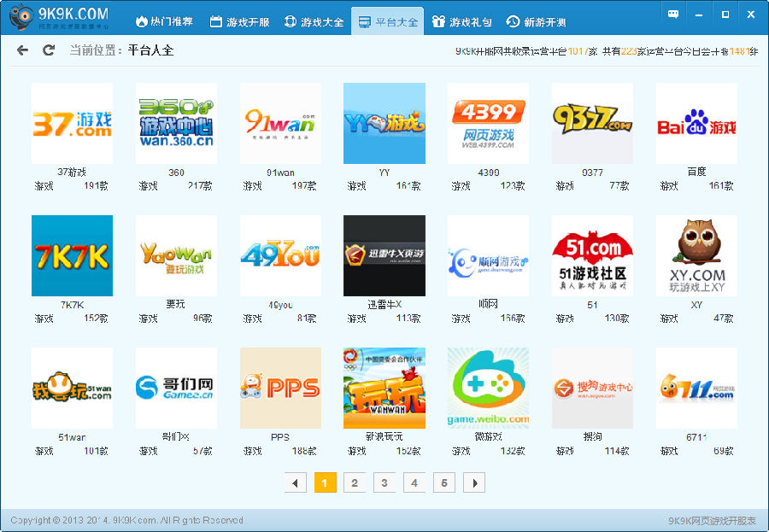Click the 平台大全 current location text
Screen dimensions: 769x532
pos(150,50)
